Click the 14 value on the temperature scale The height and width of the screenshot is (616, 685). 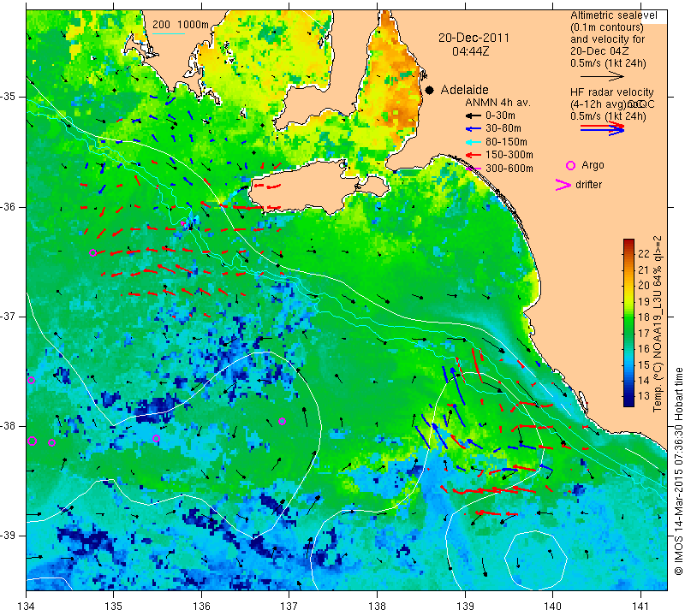pos(644,380)
